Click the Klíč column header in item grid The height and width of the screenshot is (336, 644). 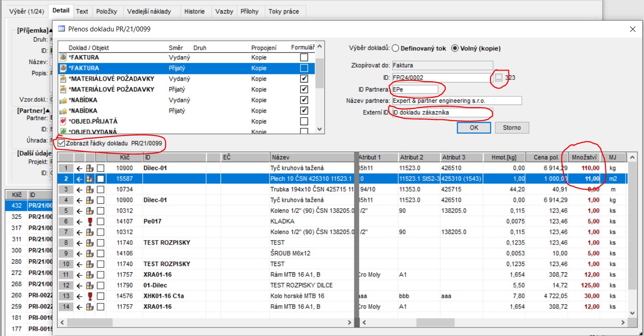pos(124,157)
